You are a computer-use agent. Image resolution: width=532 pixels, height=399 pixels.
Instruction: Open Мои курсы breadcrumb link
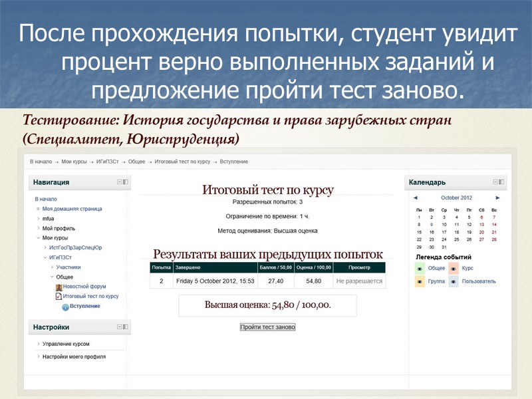tap(74, 162)
